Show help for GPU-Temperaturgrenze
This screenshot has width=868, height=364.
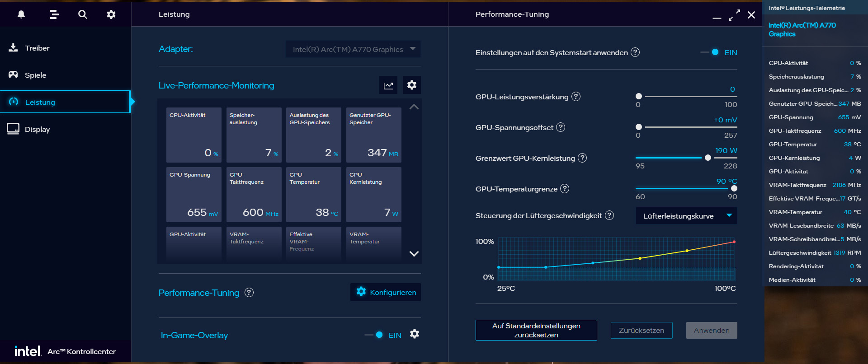point(565,189)
